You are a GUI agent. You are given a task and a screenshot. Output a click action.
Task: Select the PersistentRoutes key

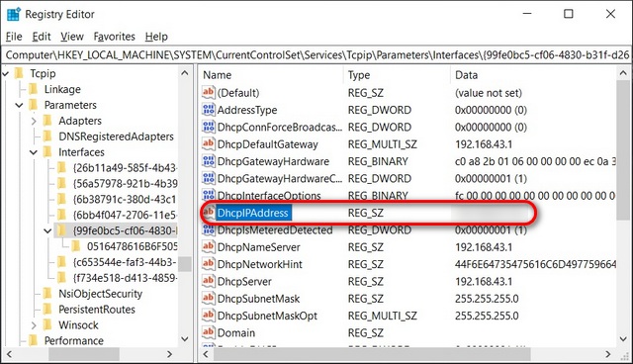pyautogui.click(x=97, y=310)
